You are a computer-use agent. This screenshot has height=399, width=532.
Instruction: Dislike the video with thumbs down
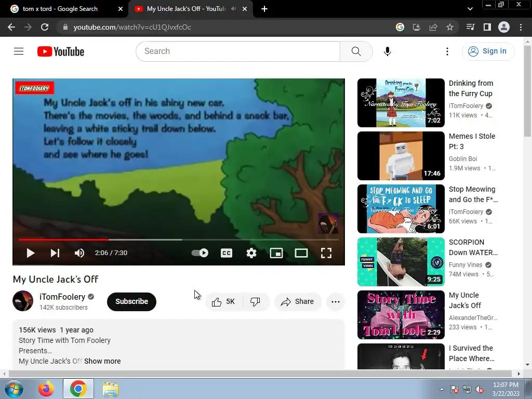click(255, 302)
